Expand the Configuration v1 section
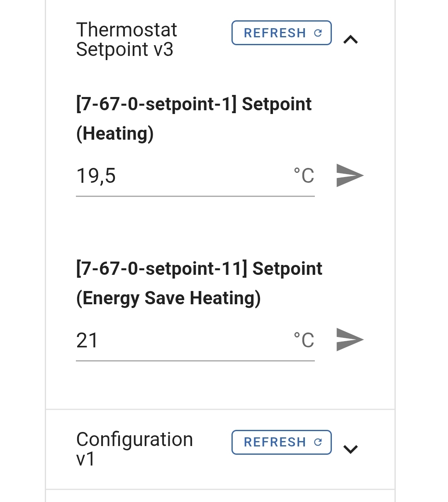Screen dimensions: 448x502 click(351, 449)
